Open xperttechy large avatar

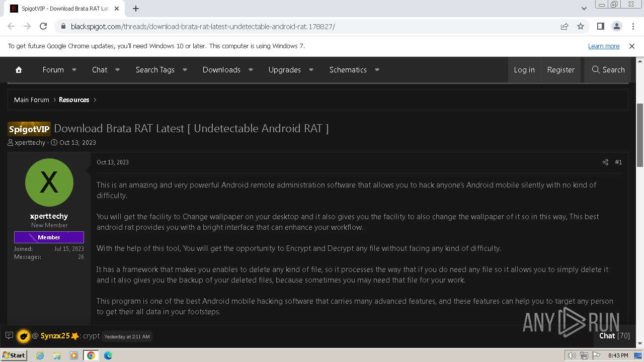point(49,183)
